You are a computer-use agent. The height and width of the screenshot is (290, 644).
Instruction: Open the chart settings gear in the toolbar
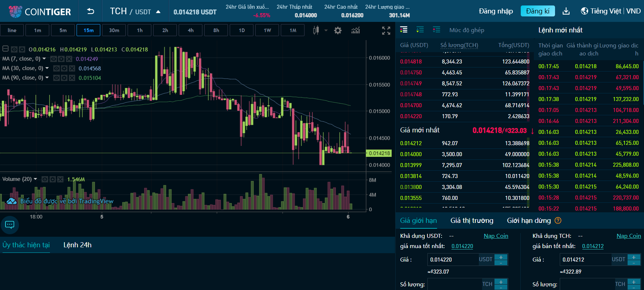(x=338, y=30)
